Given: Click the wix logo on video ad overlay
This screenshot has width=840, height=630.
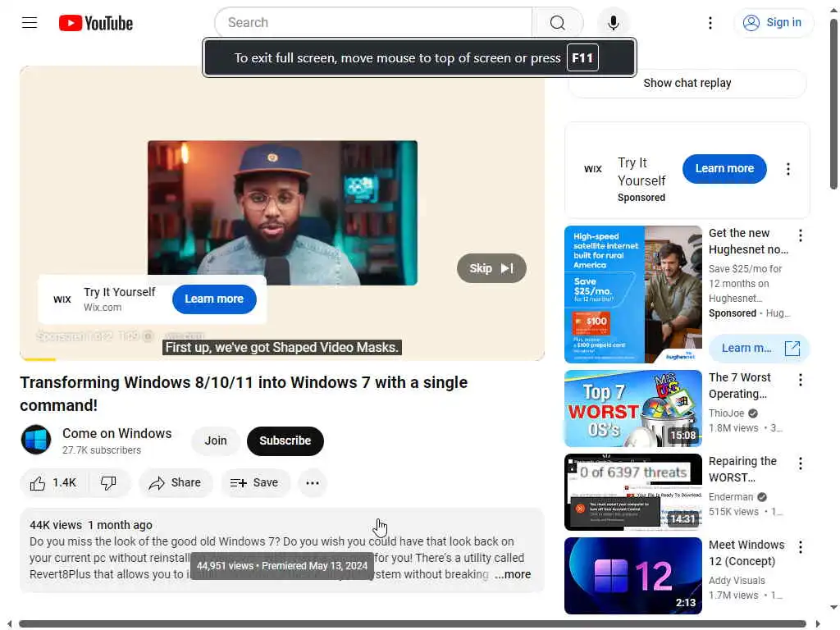Looking at the screenshot, I should [62, 299].
